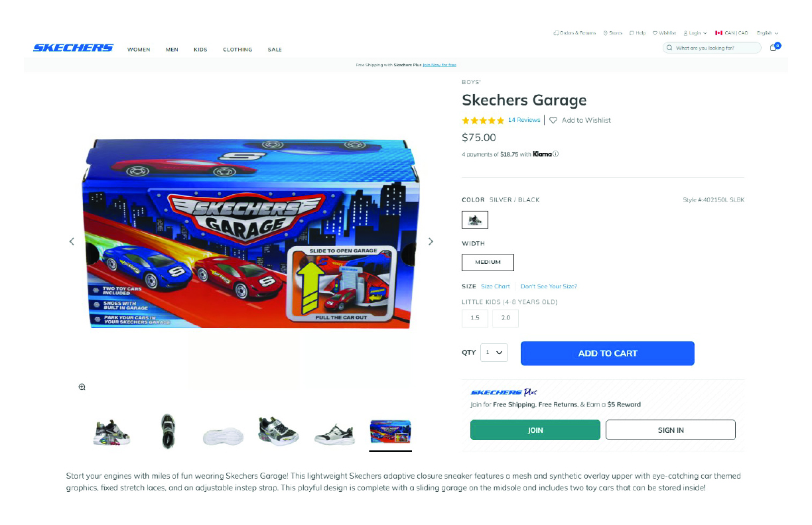Open the shopping cart icon
The height and width of the screenshot is (525, 812).
point(774,47)
